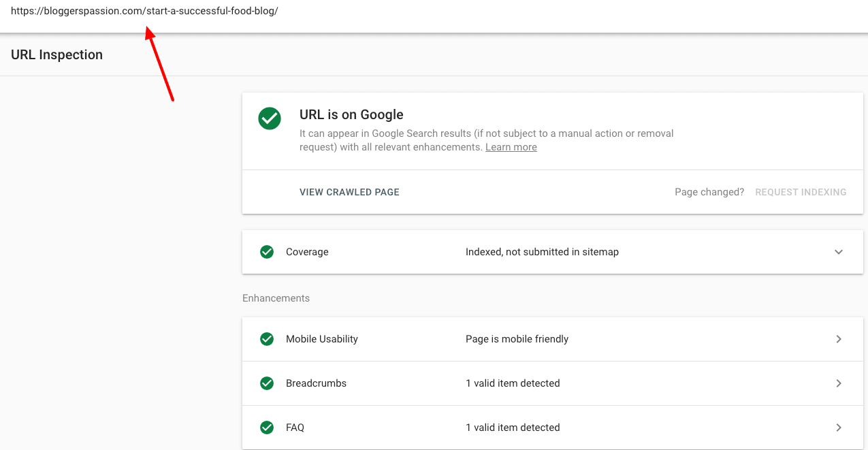Click REQUEST INDEXING button
The width and height of the screenshot is (868, 450).
(801, 192)
